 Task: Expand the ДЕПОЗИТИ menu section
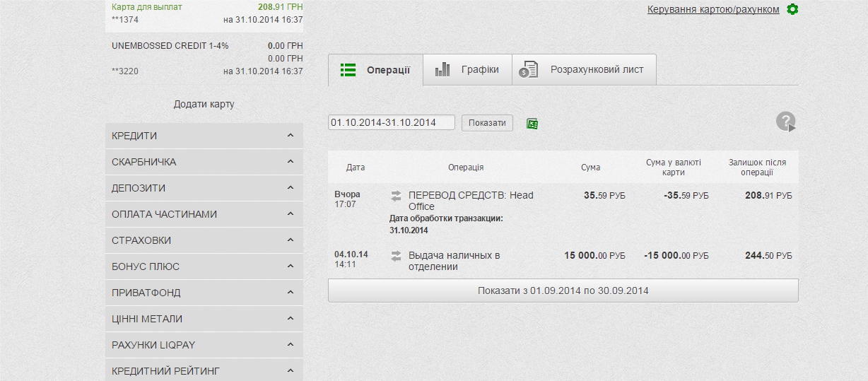[x=204, y=188]
